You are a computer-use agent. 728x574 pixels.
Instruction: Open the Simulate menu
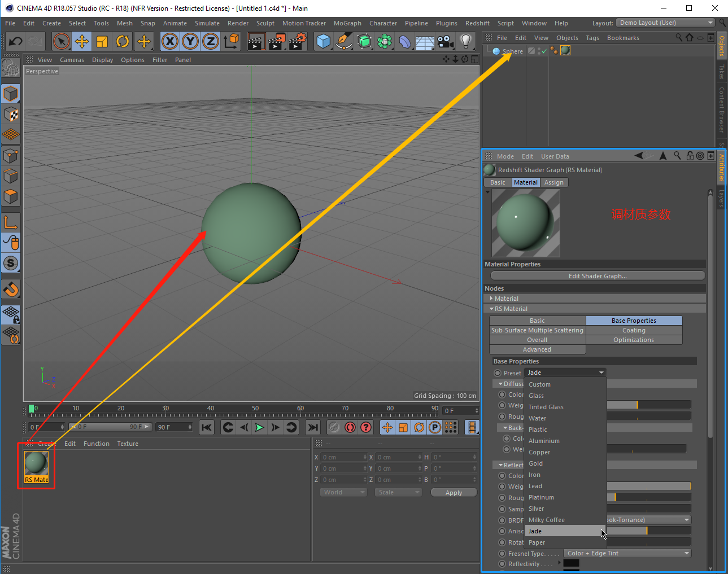coord(207,23)
